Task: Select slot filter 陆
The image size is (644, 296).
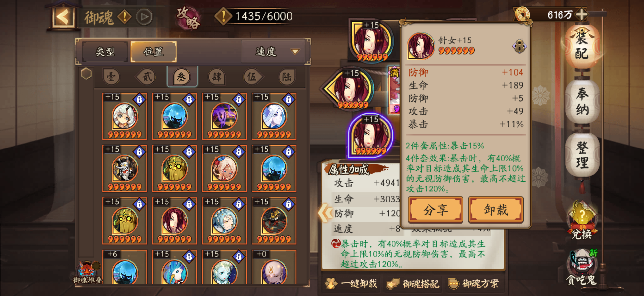Action: (287, 76)
